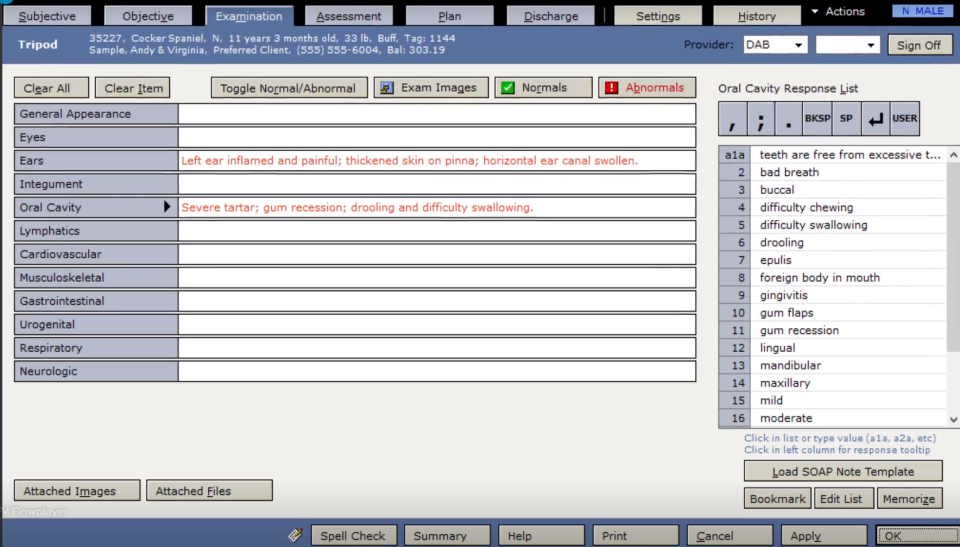Switch to the Subjective tab
The width and height of the screenshot is (960, 547).
[x=47, y=16]
